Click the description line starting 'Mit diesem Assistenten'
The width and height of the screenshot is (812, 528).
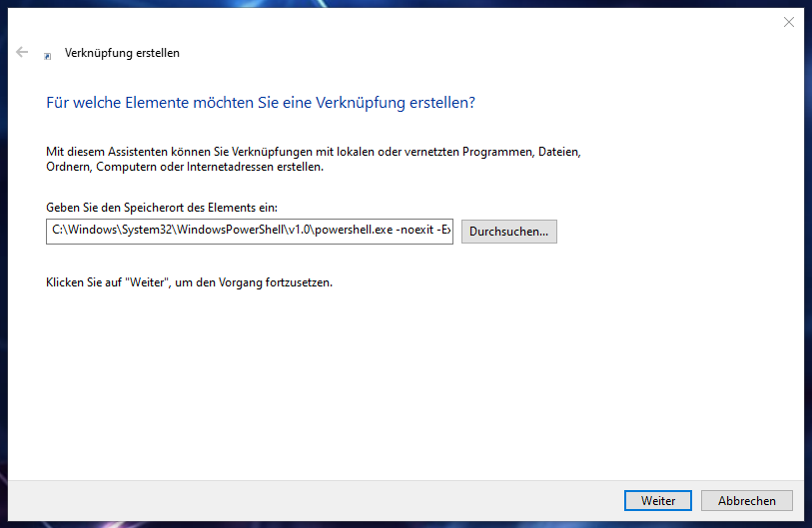pyautogui.click(x=313, y=152)
